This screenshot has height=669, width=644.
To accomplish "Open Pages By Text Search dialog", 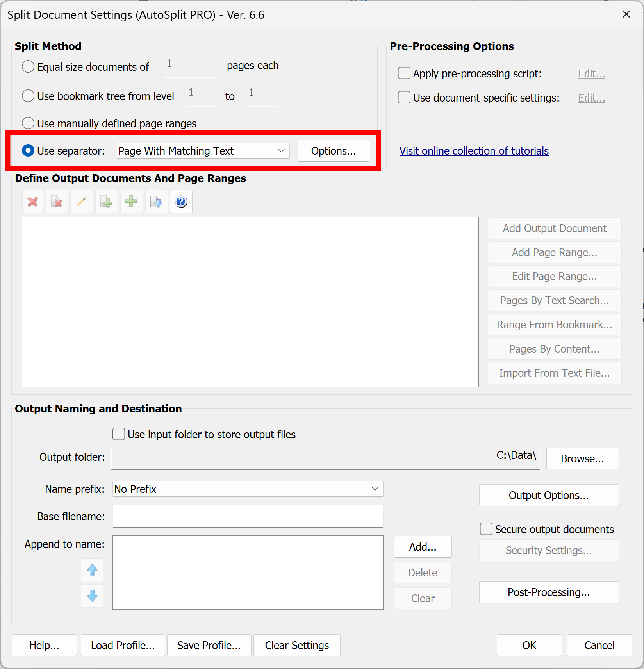I will 554,300.
